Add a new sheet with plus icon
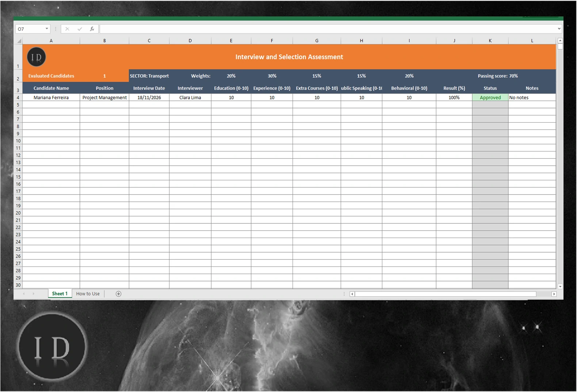577x392 pixels. [x=118, y=294]
